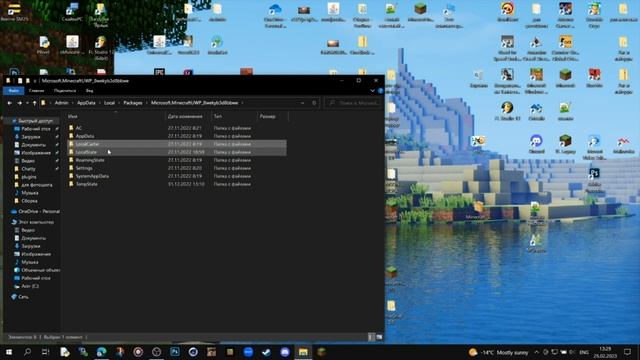Refresh the current folder view

coord(314,103)
